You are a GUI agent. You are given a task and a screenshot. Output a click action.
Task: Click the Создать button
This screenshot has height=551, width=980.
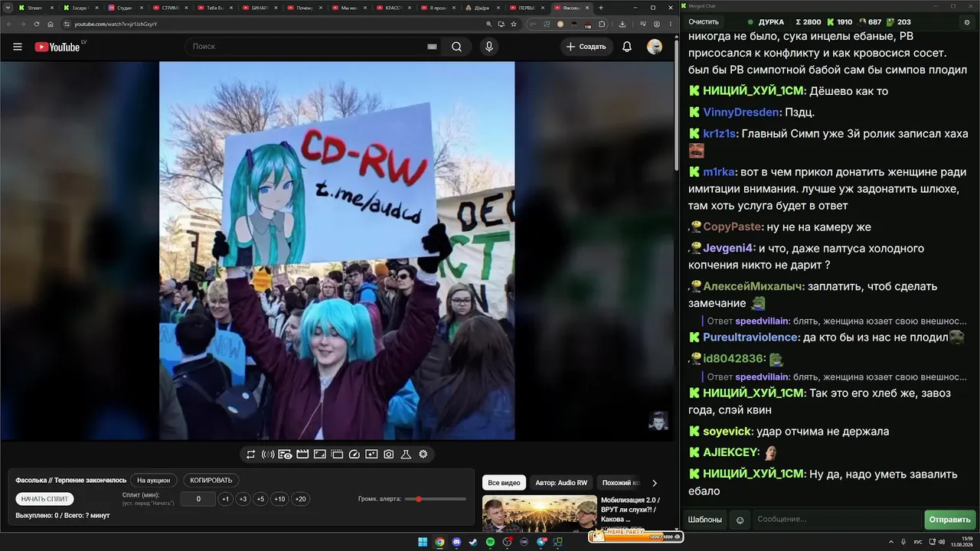pos(588,47)
